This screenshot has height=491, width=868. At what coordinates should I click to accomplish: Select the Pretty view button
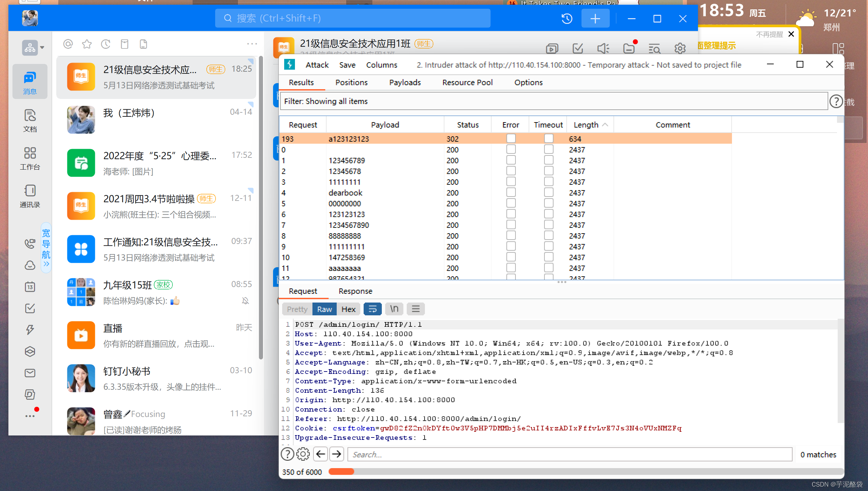[297, 309]
